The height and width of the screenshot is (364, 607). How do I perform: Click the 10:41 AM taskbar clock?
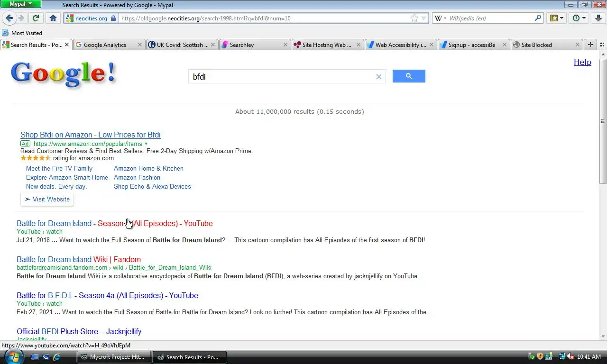tap(589, 357)
